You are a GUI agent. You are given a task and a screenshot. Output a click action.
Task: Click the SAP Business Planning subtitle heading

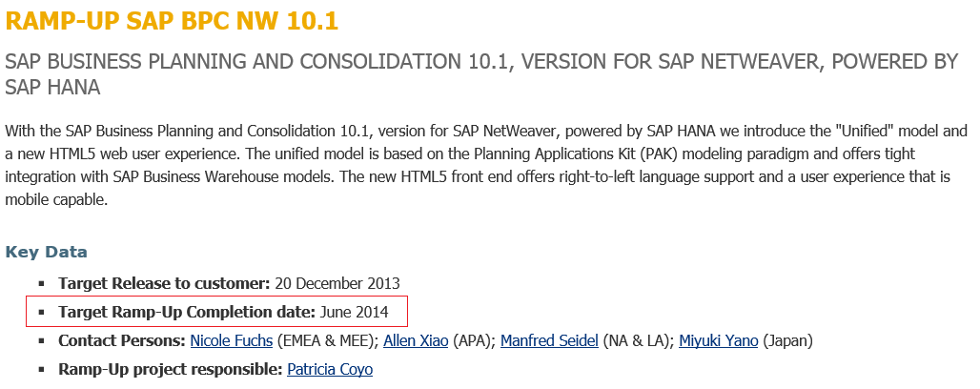481,63
